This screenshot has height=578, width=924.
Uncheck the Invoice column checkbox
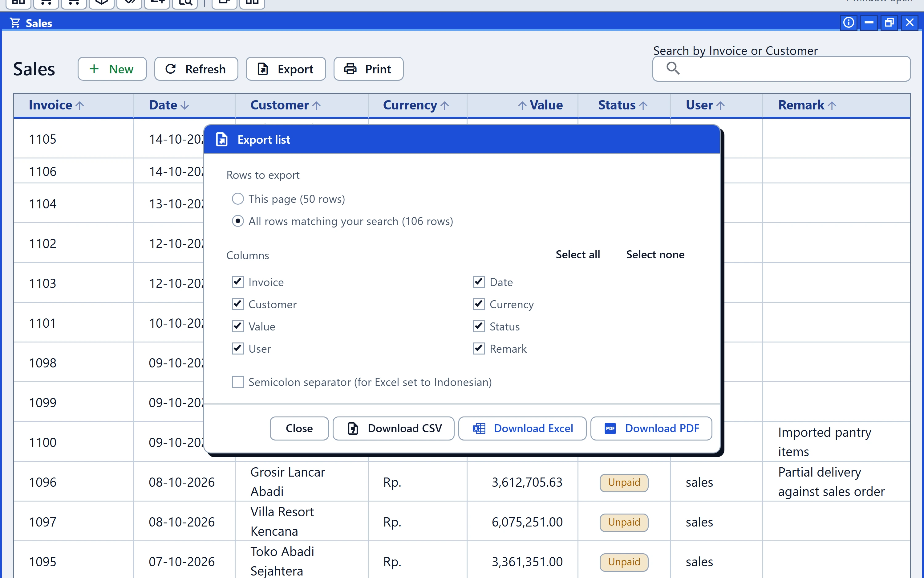coord(238,282)
